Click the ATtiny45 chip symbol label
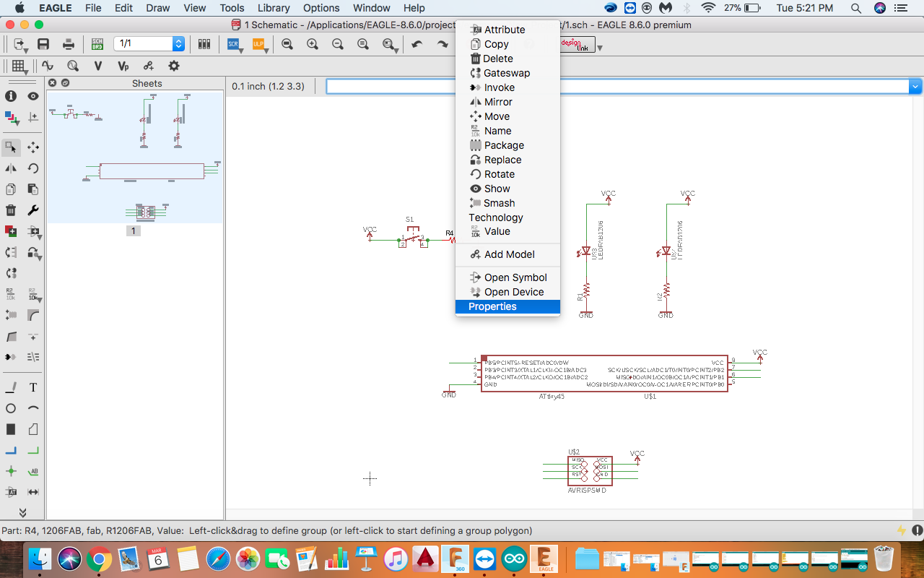 554,396
